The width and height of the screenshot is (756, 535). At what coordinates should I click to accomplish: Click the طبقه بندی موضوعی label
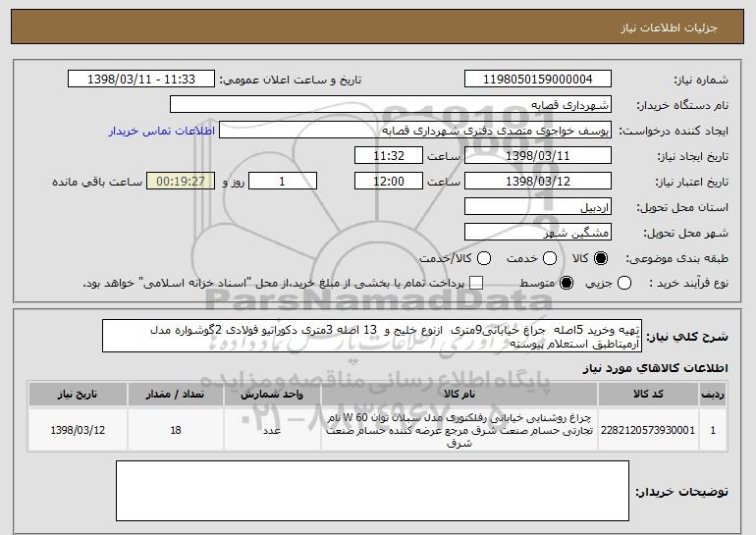(676, 258)
